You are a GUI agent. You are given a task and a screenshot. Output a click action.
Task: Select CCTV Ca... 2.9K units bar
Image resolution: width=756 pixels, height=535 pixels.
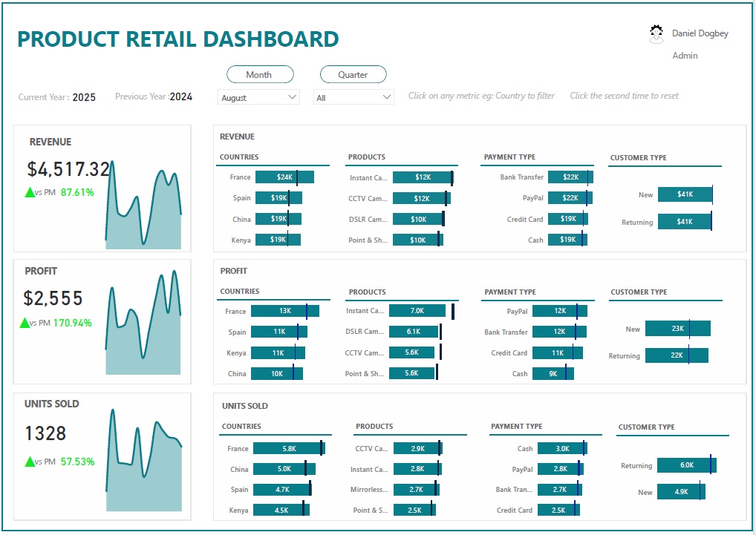pyautogui.click(x=417, y=449)
